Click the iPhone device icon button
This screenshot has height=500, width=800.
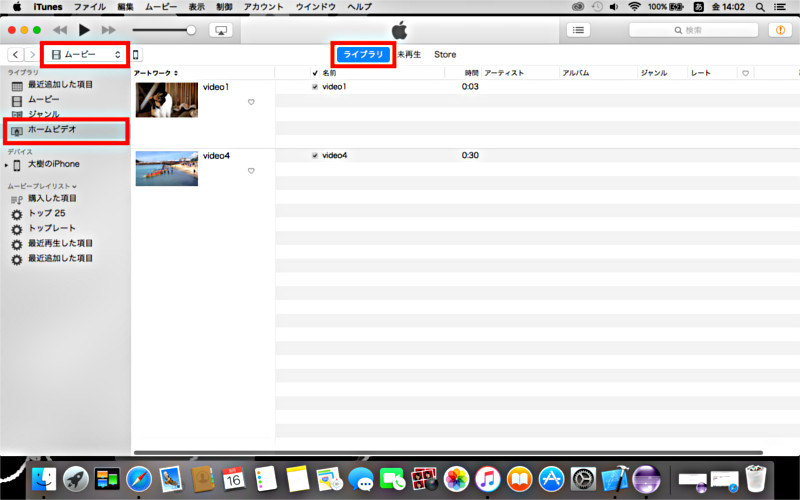[136, 55]
